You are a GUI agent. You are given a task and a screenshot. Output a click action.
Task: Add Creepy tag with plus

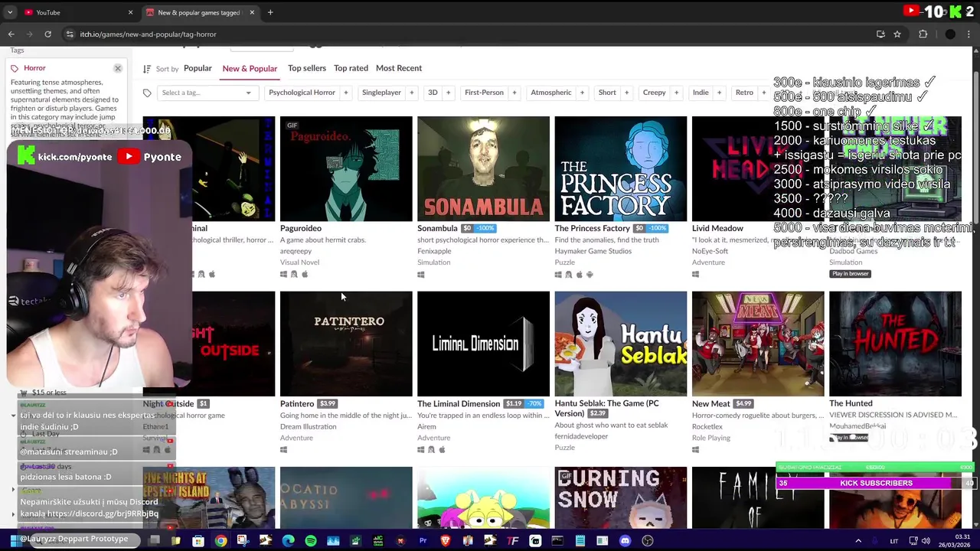(677, 93)
